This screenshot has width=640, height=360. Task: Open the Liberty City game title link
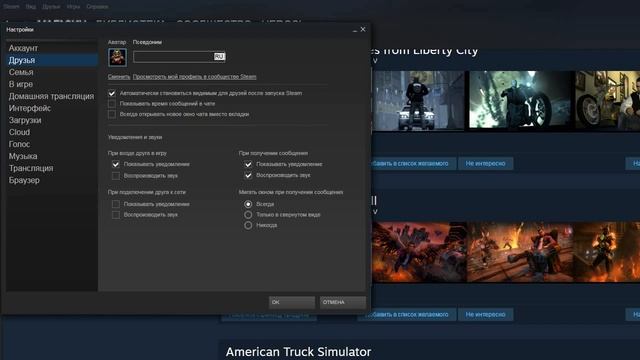point(424,51)
